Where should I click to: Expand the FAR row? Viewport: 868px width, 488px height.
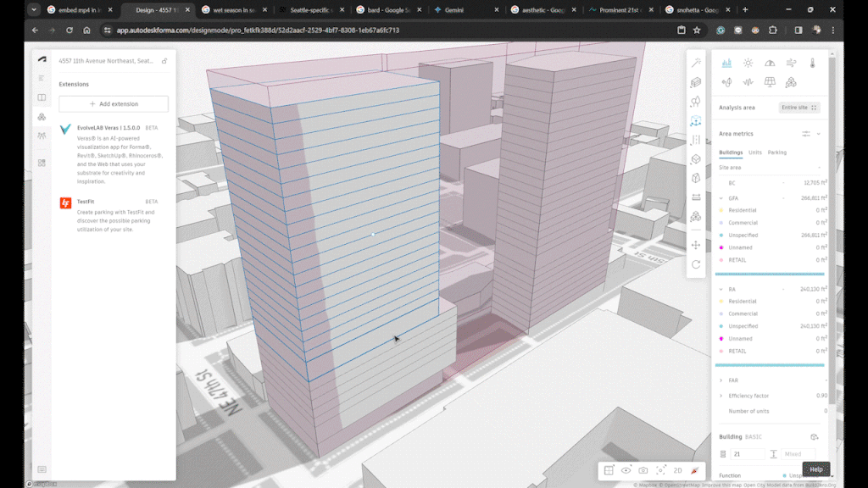point(722,380)
